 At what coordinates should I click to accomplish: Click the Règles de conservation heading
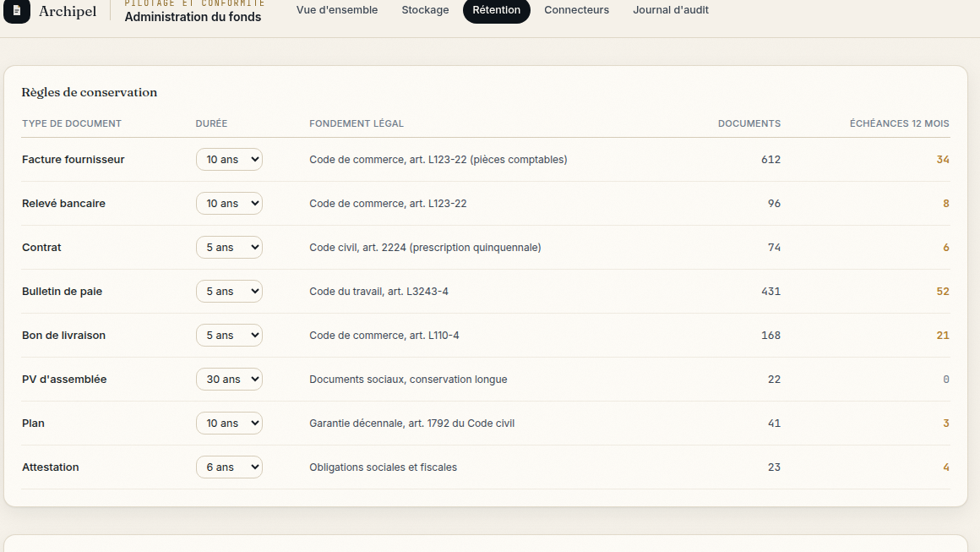[90, 92]
